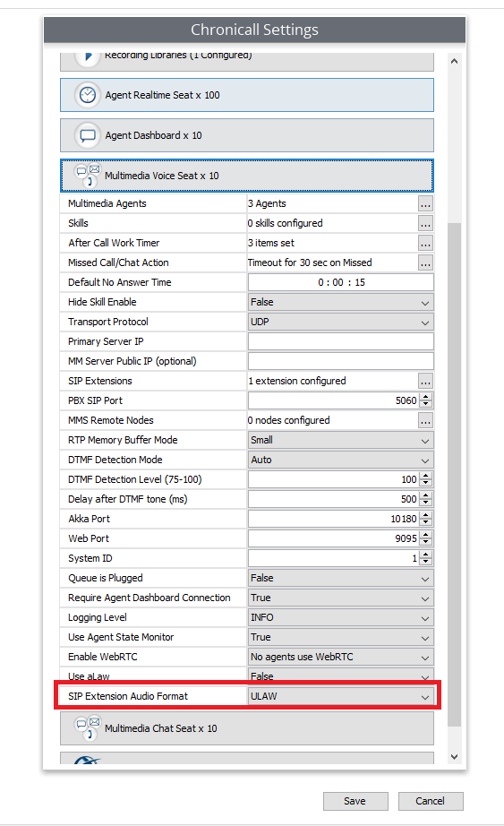Image resolution: width=504 pixels, height=826 pixels.
Task: Click the scrollbar up arrow
Action: point(454,61)
